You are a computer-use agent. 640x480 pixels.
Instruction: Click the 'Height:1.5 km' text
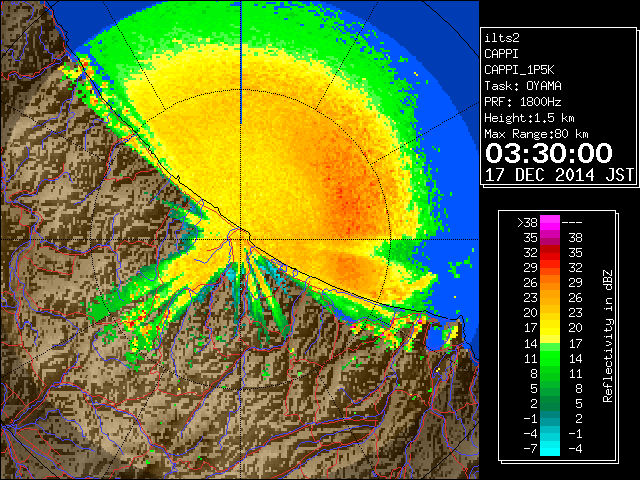click(529, 118)
